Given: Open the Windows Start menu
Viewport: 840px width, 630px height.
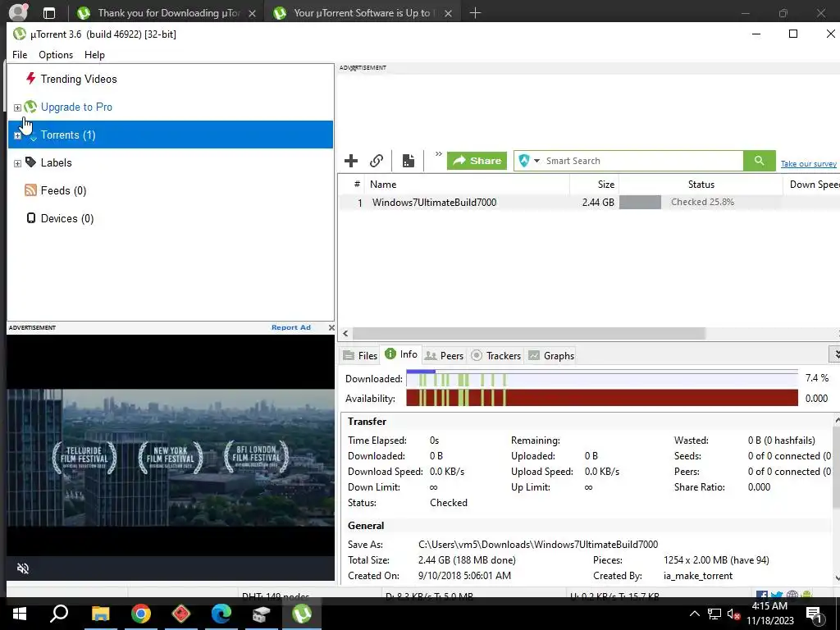Looking at the screenshot, I should coord(20,614).
